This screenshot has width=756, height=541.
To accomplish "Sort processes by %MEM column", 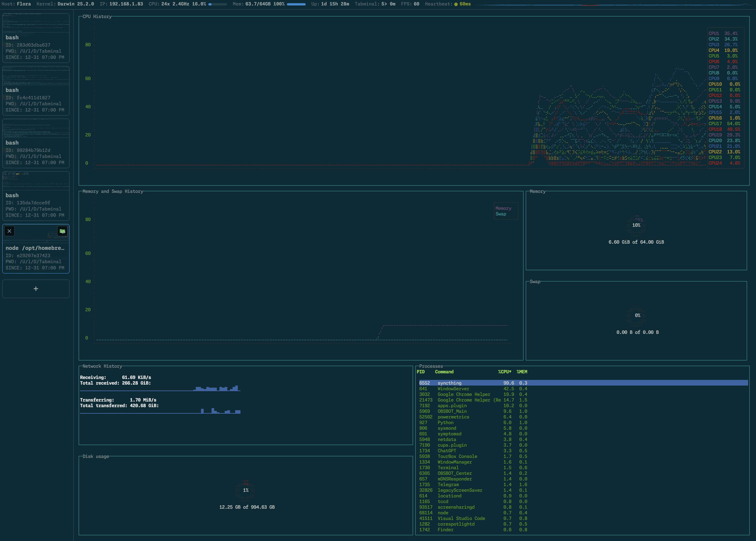I will tap(522, 372).
